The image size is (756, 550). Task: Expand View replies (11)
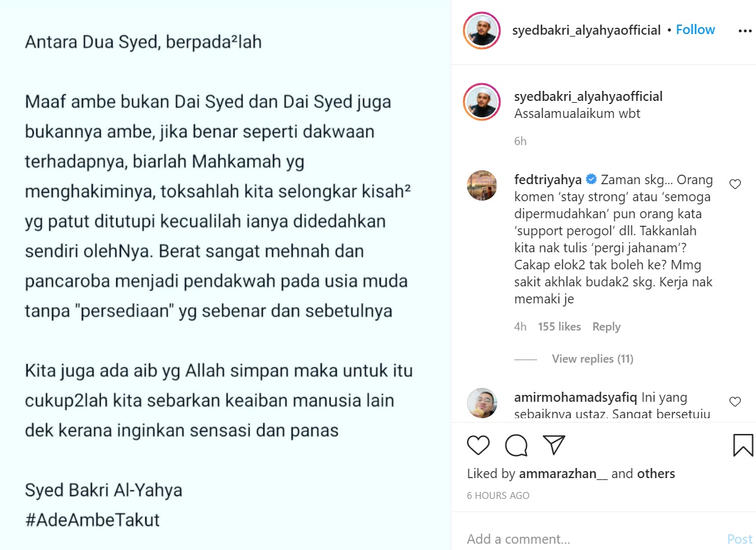tap(593, 359)
